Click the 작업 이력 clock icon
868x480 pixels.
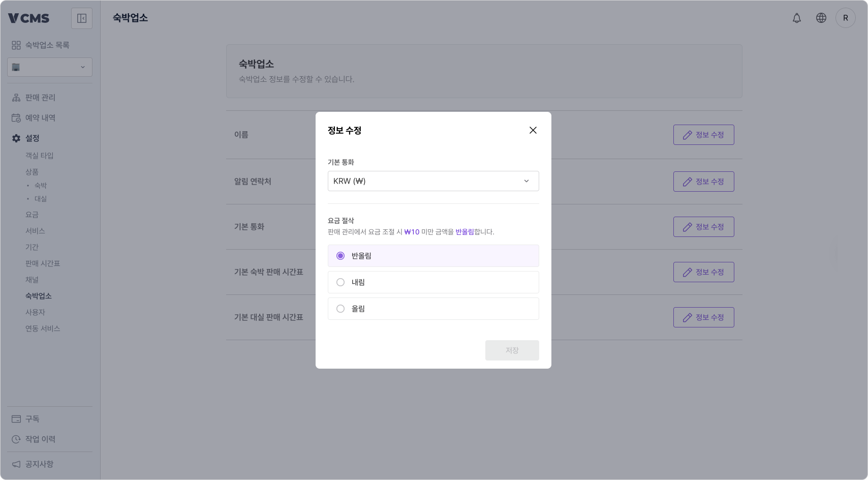[15, 439]
